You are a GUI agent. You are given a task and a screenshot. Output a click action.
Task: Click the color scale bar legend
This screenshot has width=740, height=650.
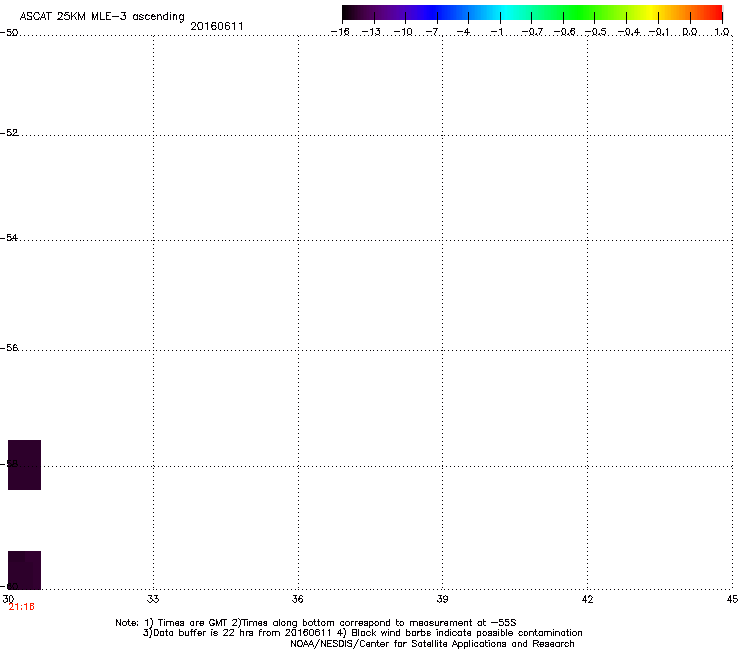coord(532,13)
